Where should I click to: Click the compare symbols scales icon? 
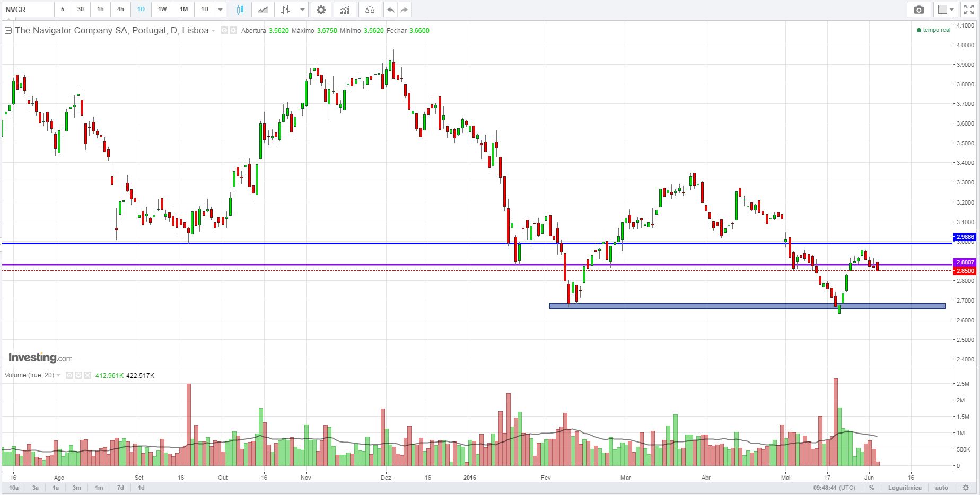click(x=370, y=10)
